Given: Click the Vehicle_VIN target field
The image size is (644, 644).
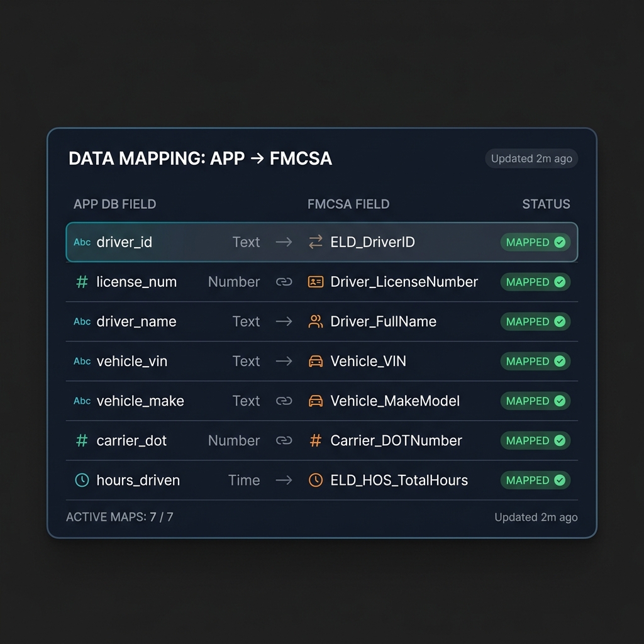Looking at the screenshot, I should click(368, 361).
